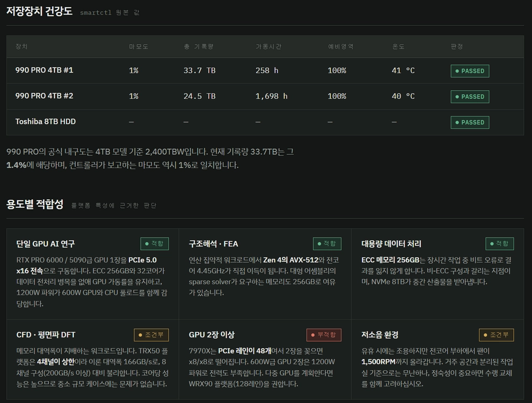Click the bold PCIe 5.0 x16 전속 text
532x403 pixels.
87,265
